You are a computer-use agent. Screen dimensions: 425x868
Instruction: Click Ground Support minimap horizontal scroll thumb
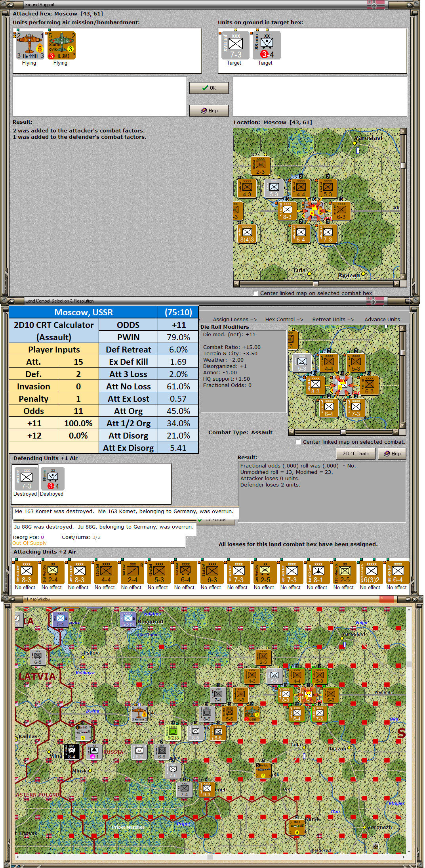coord(316,284)
